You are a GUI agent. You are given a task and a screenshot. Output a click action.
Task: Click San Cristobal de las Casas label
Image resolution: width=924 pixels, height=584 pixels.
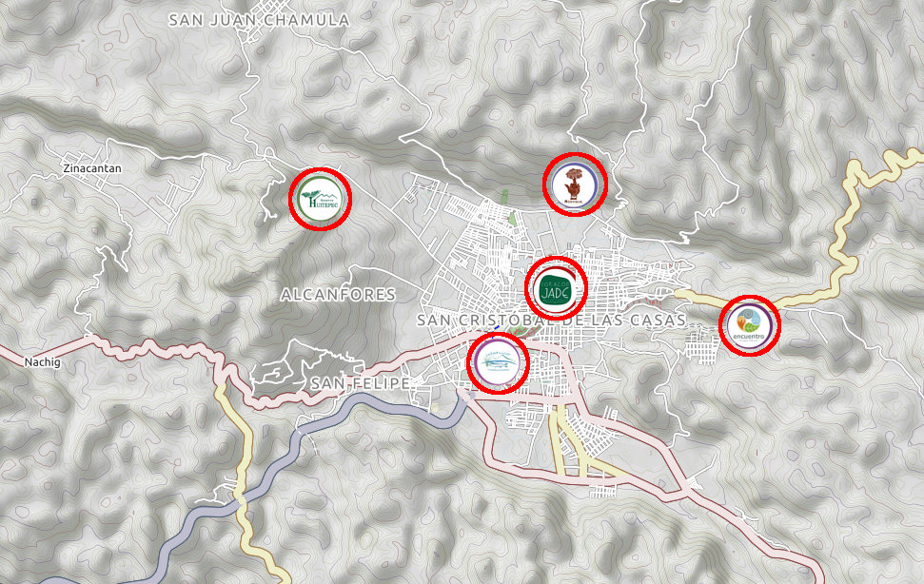click(550, 321)
